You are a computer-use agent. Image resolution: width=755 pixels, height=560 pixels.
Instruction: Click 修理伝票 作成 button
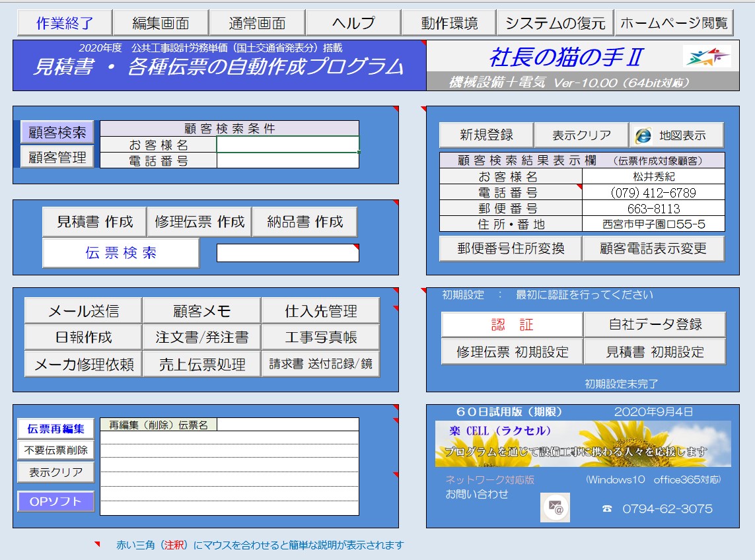(199, 221)
